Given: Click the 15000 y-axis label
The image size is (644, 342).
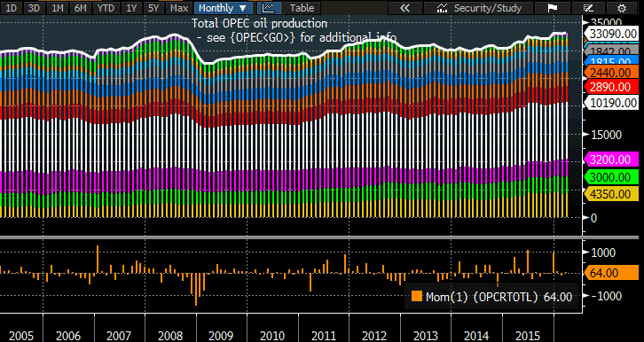Looking at the screenshot, I should tap(606, 135).
